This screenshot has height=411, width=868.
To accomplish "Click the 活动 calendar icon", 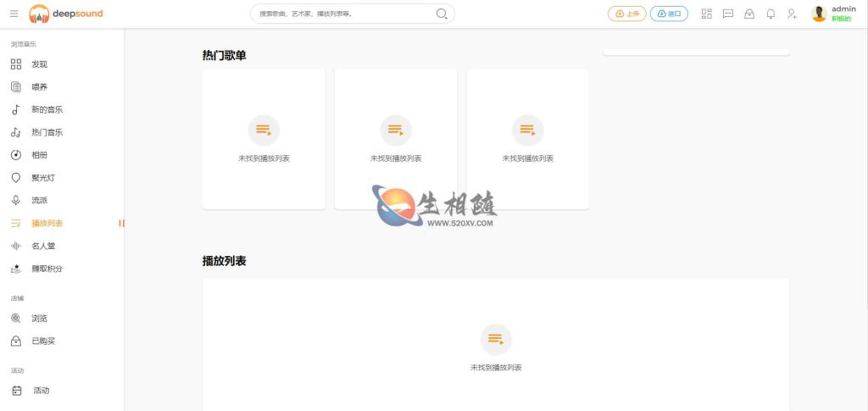I will 17,391.
